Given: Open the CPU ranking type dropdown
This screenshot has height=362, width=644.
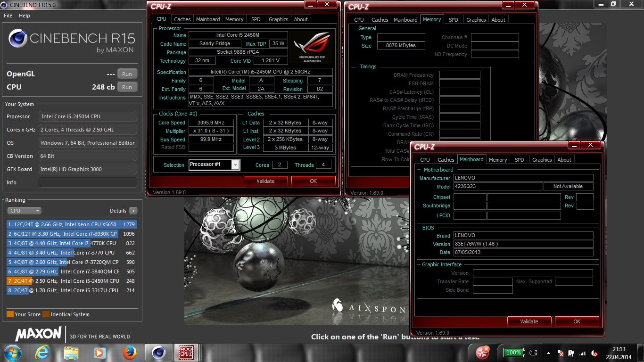Looking at the screenshot, I should pos(25,211).
